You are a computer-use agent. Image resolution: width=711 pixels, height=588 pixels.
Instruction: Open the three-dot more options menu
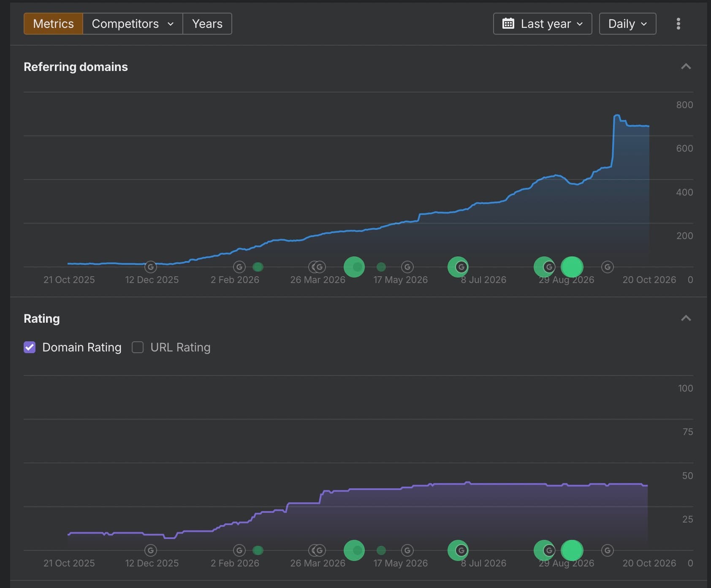tap(678, 24)
